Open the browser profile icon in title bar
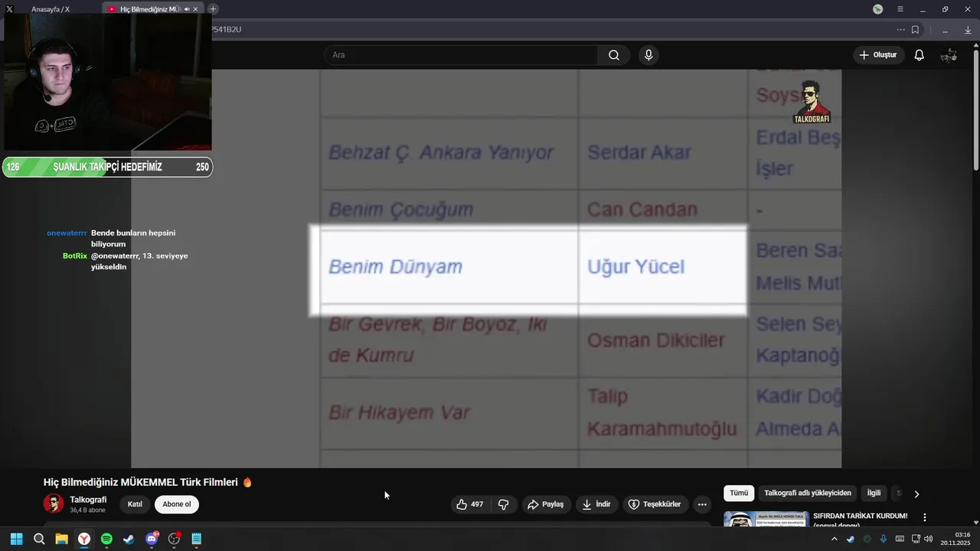980x551 pixels. click(878, 9)
